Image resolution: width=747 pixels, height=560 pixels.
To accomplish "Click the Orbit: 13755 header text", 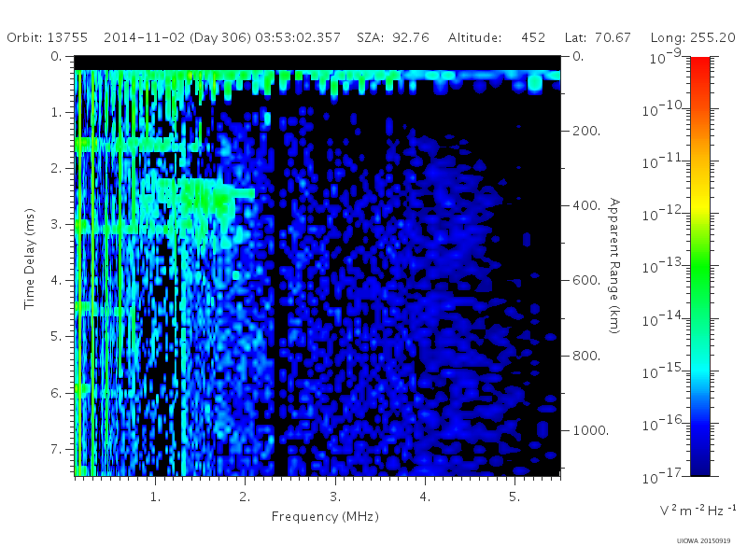I will pyautogui.click(x=48, y=37).
